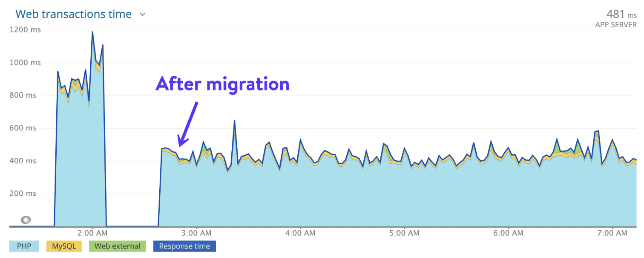Screen dimensions: 644x258
Task: Click the chevron beside Web transactions time
Action: tap(142, 14)
